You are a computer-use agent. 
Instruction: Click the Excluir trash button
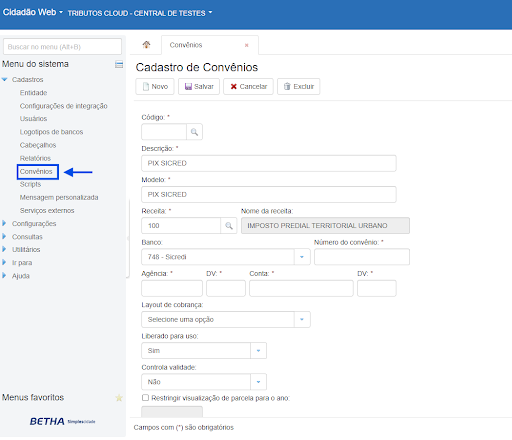(299, 87)
